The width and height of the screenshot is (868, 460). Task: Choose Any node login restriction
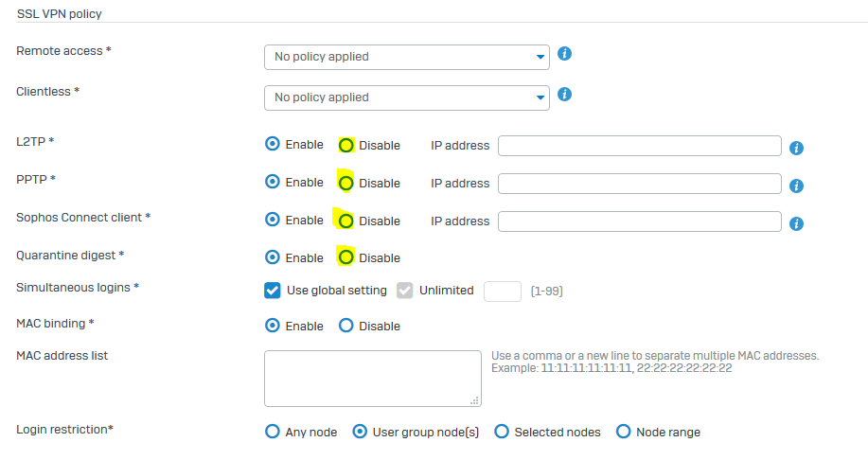click(x=273, y=432)
